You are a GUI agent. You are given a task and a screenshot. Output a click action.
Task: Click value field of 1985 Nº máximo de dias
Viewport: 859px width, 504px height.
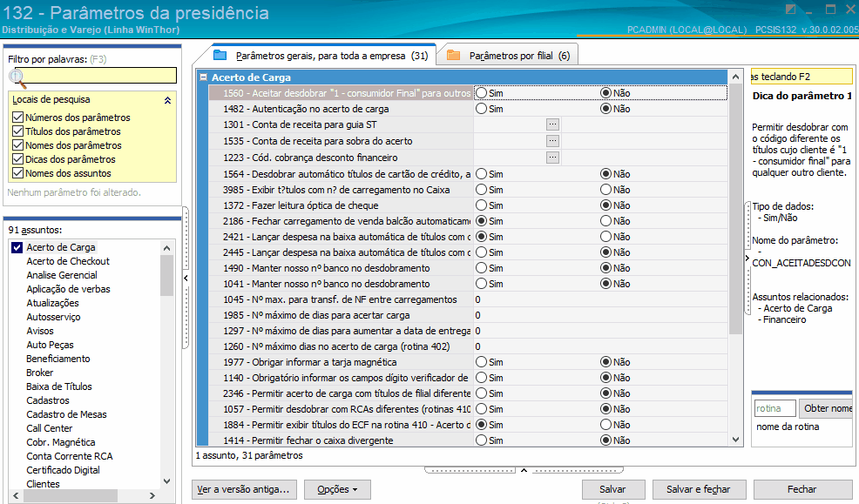(x=600, y=316)
